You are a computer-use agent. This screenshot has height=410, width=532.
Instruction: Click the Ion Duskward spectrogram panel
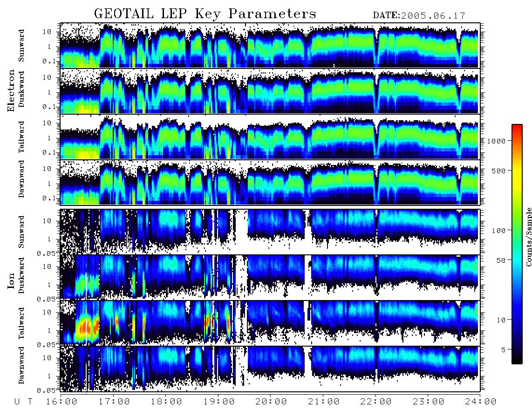click(270, 277)
